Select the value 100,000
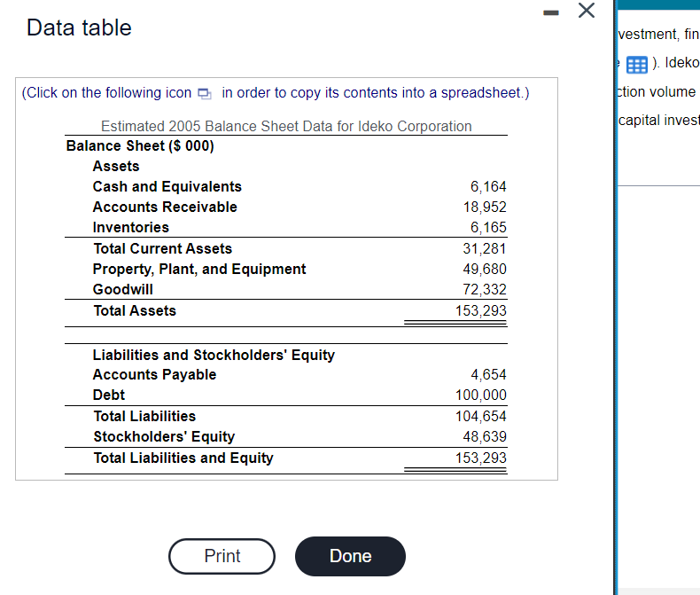This screenshot has height=595, width=700. tap(480, 395)
